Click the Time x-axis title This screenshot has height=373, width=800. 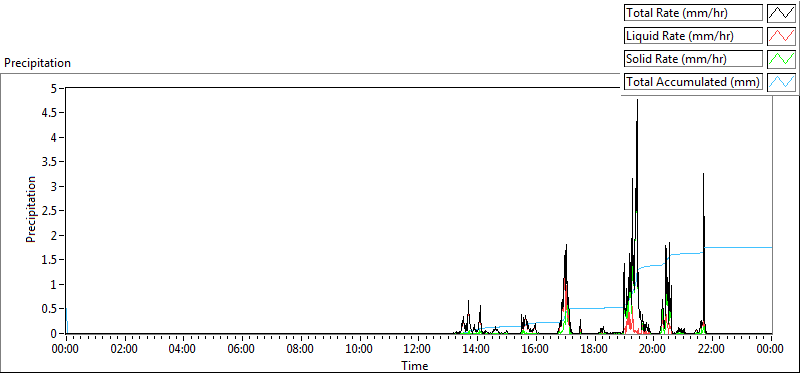414,365
